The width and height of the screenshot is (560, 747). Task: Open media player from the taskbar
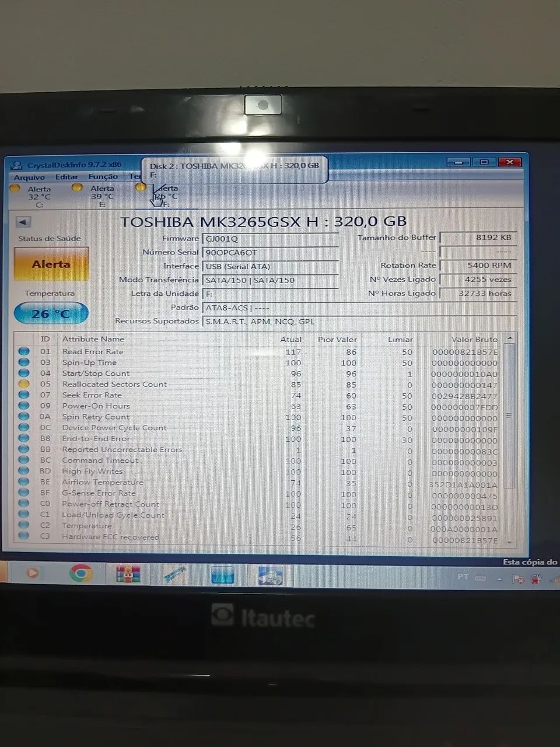(33, 573)
